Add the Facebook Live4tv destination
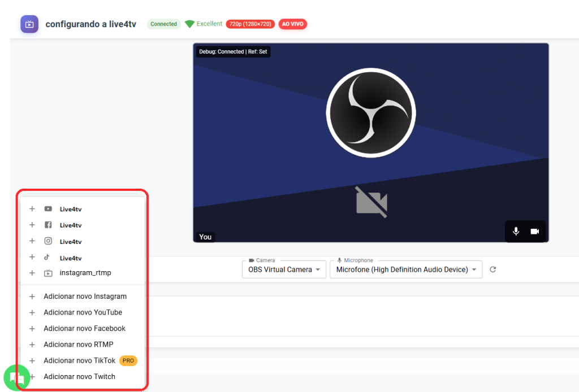Screen dimensions: 579x392 coord(83,225)
